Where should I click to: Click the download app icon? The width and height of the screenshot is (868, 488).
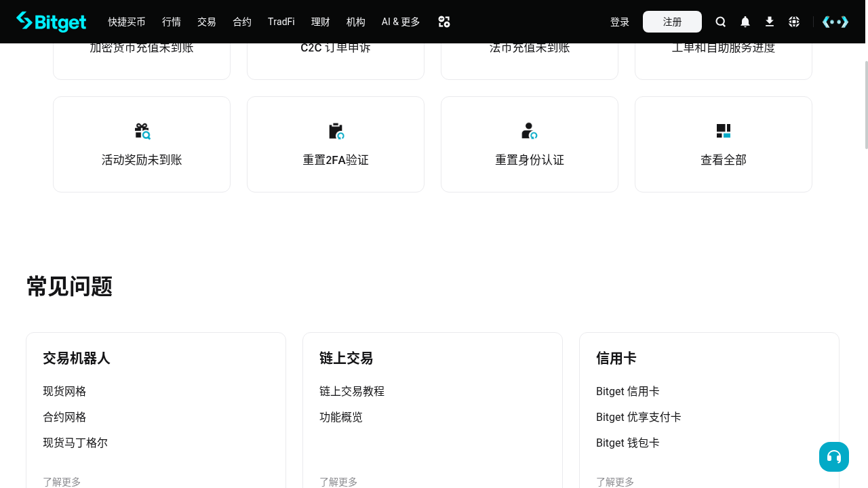click(770, 22)
